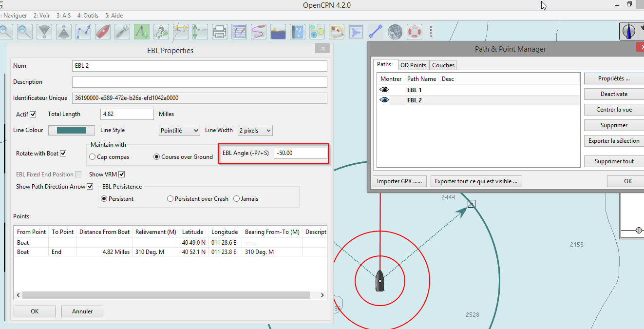Viewport: 644px width, 329px height.
Task: Open the Line Colour swatch picker
Action: [x=72, y=130]
